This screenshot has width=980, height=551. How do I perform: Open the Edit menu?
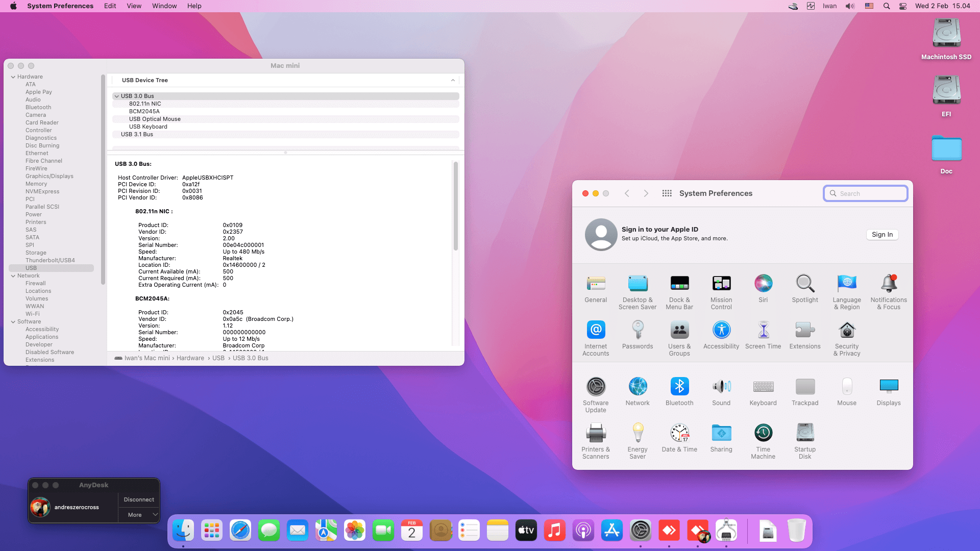pyautogui.click(x=110, y=6)
